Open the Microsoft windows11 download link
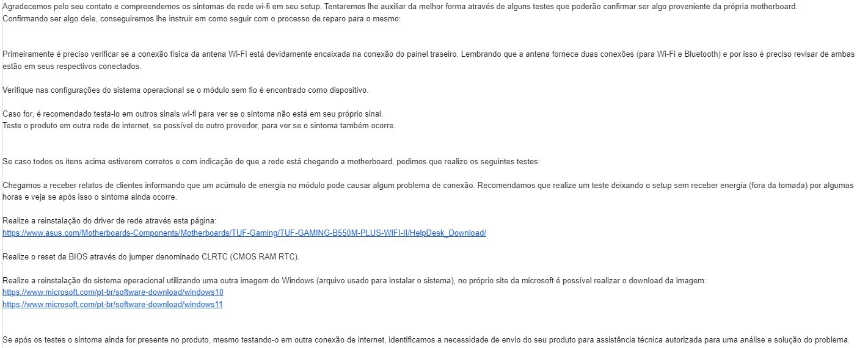This screenshot has width=868, height=348. [x=113, y=304]
